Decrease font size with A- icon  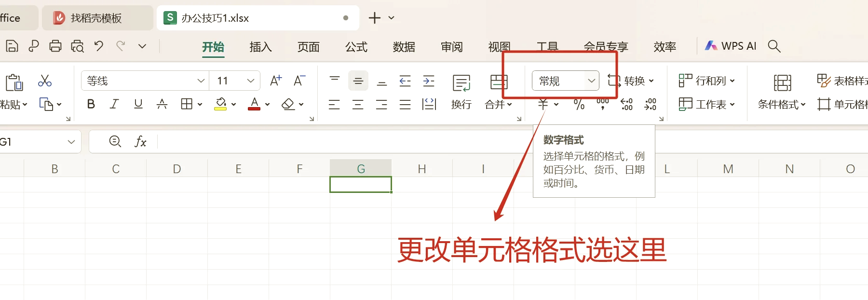(x=299, y=81)
